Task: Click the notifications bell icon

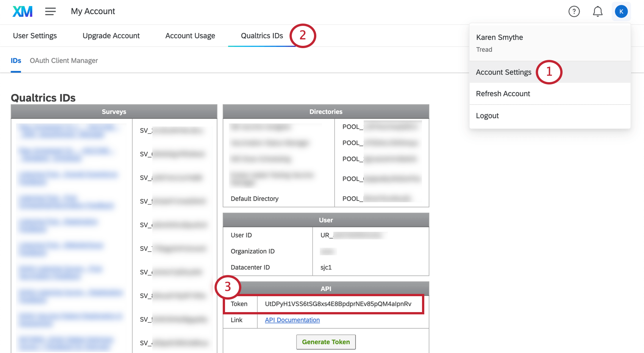Action: click(597, 11)
